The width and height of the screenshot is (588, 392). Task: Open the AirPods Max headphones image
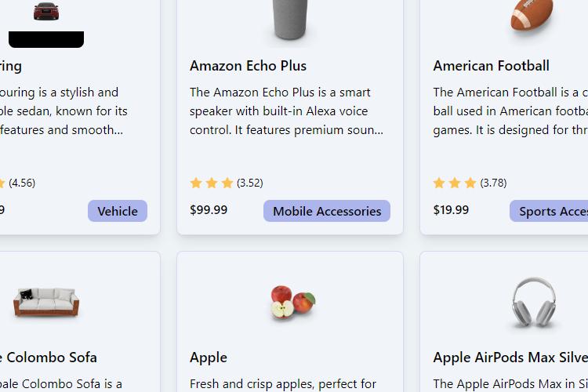click(x=533, y=303)
